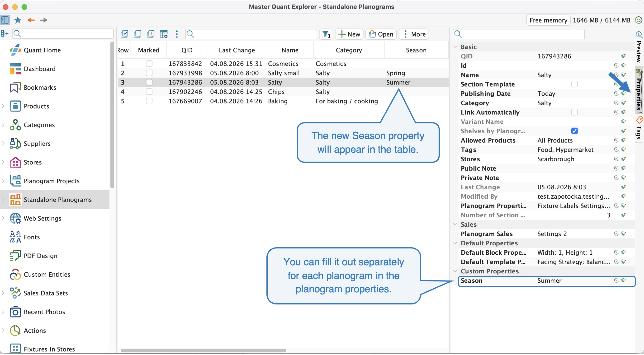
Task: Go back with the orange left arrow
Action: pyautogui.click(x=31, y=20)
